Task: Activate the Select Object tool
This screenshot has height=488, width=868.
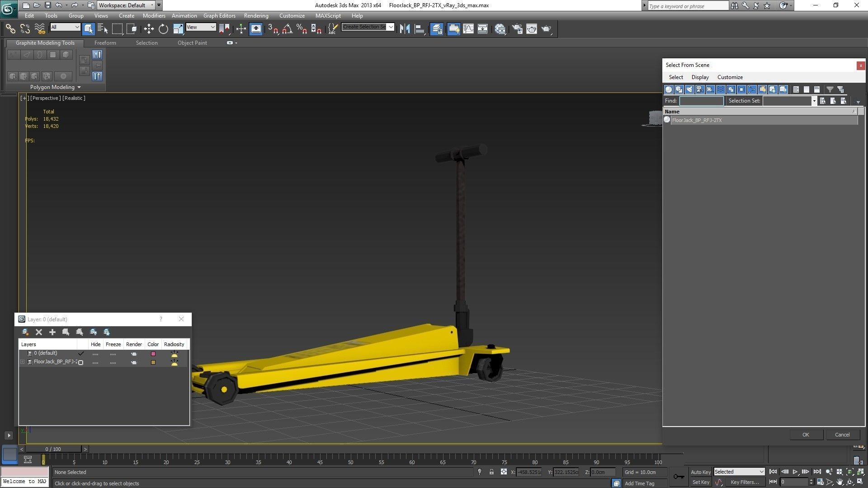Action: click(x=88, y=29)
